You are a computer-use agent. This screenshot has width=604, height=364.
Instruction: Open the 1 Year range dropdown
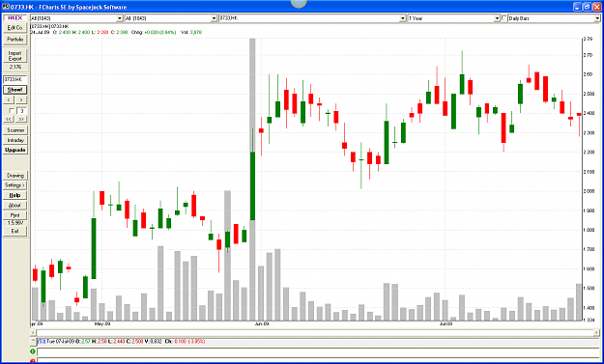point(454,18)
